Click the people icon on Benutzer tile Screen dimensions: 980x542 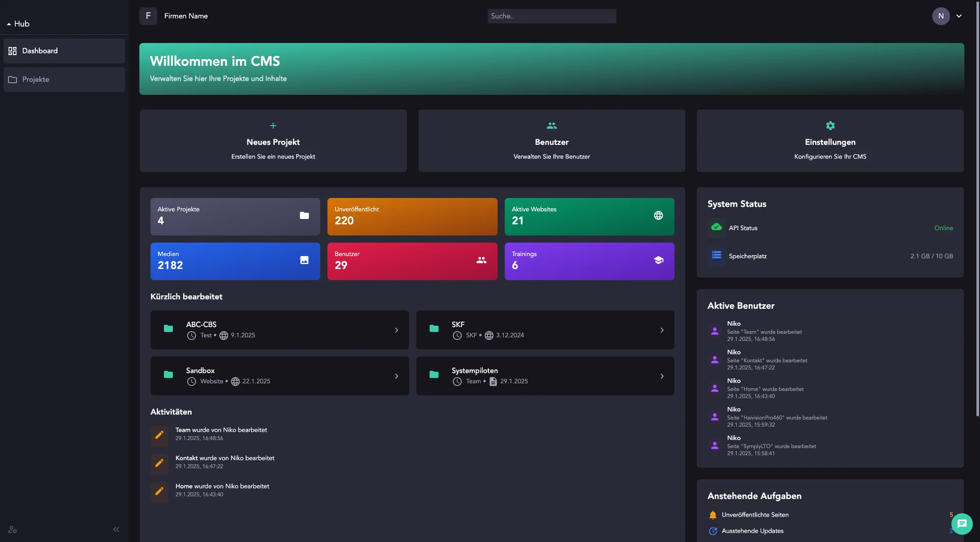[x=481, y=260]
